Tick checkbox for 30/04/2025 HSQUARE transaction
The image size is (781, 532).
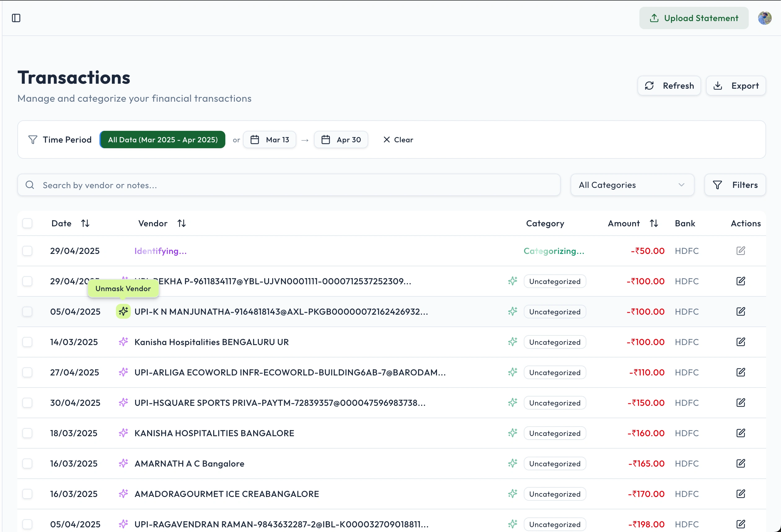[x=27, y=403]
